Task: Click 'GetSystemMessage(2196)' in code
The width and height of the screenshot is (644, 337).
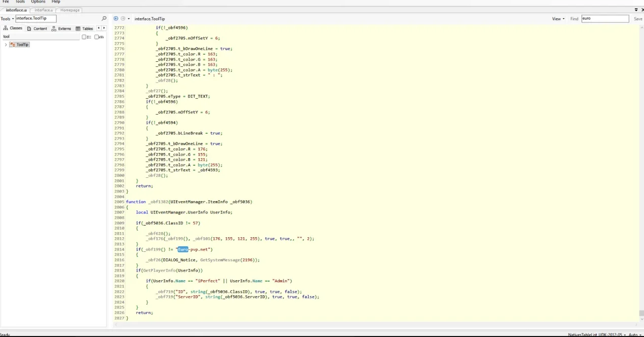Action: click(229, 260)
